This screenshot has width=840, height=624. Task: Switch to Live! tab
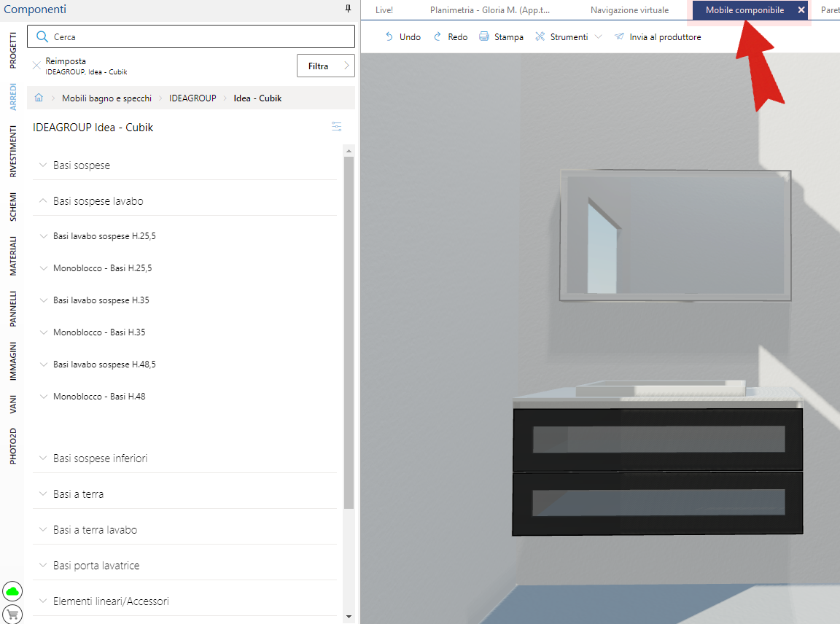pos(384,9)
